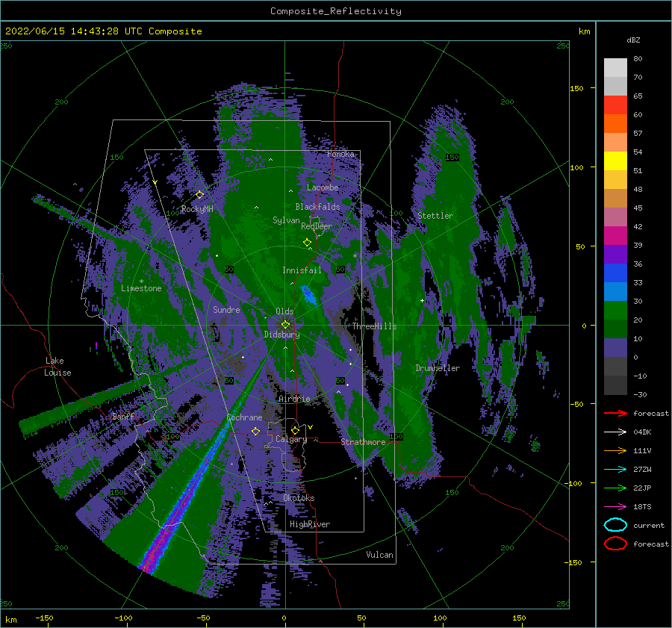
Task: Click the purple 39 dBZ color swatch
Action: click(615, 254)
